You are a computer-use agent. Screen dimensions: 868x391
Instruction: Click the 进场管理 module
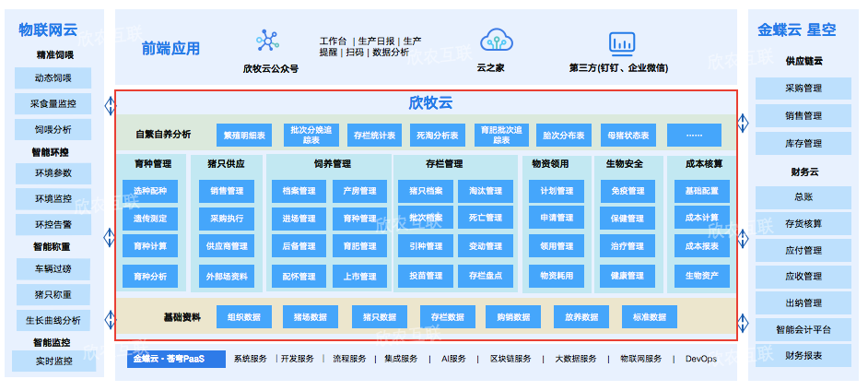[299, 219]
